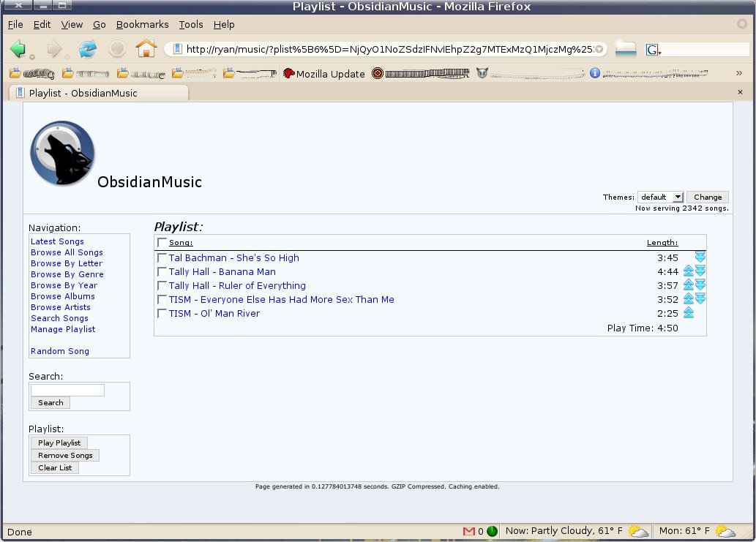Move Ruler of Everything up in the playlist
This screenshot has width=756, height=542.
point(689,285)
